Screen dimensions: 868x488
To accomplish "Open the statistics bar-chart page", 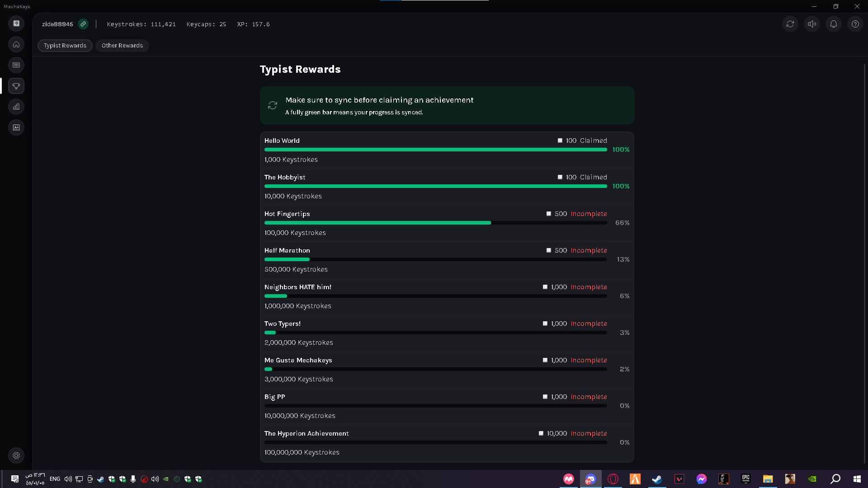I will point(16,107).
